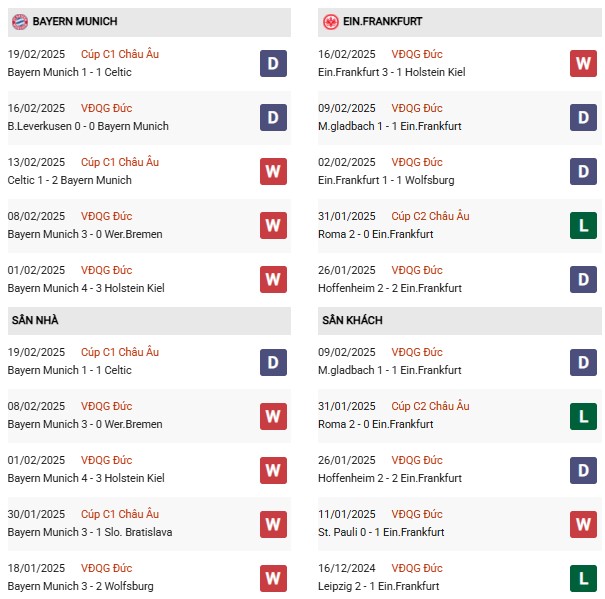Click the L badge for Roma 2 - 0 Ein.Frankfurt under Ein.Frankfurt
Screen dimensions: 605x599
584,226
